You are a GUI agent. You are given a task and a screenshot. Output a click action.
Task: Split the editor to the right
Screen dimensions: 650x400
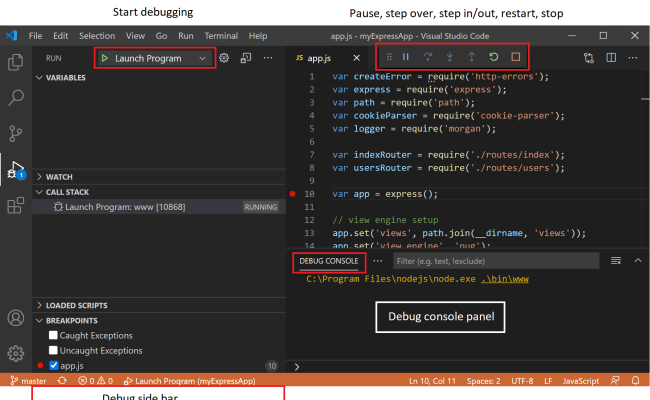(611, 58)
